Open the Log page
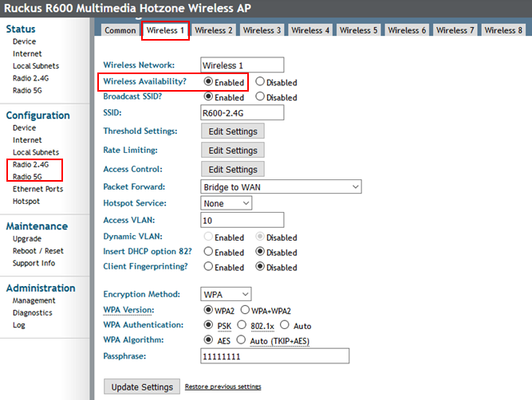 [19, 325]
